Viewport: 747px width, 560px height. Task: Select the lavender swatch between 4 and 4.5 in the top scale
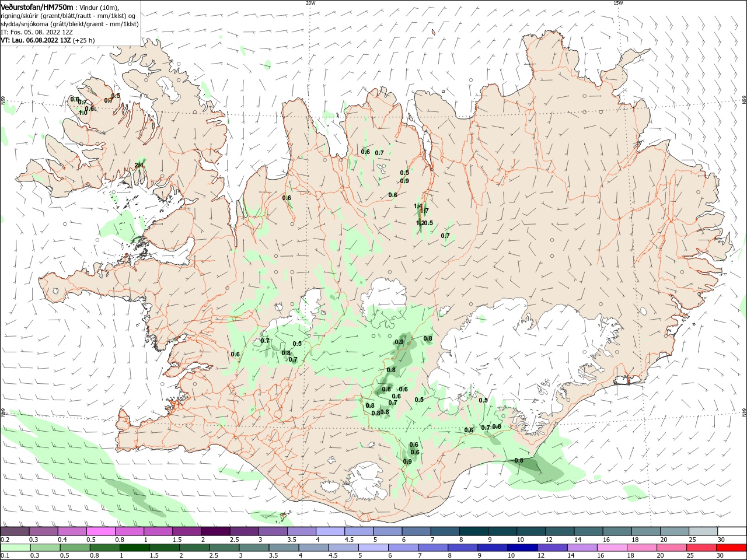330,531
